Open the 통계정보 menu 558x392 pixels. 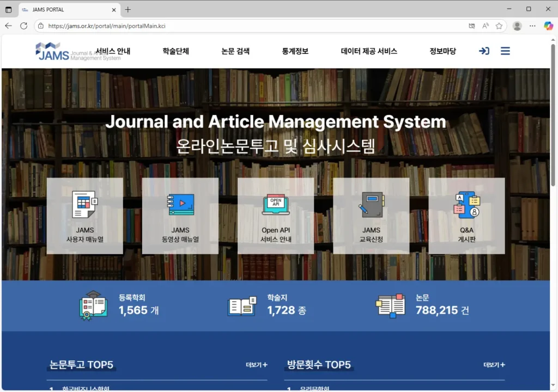tap(295, 51)
